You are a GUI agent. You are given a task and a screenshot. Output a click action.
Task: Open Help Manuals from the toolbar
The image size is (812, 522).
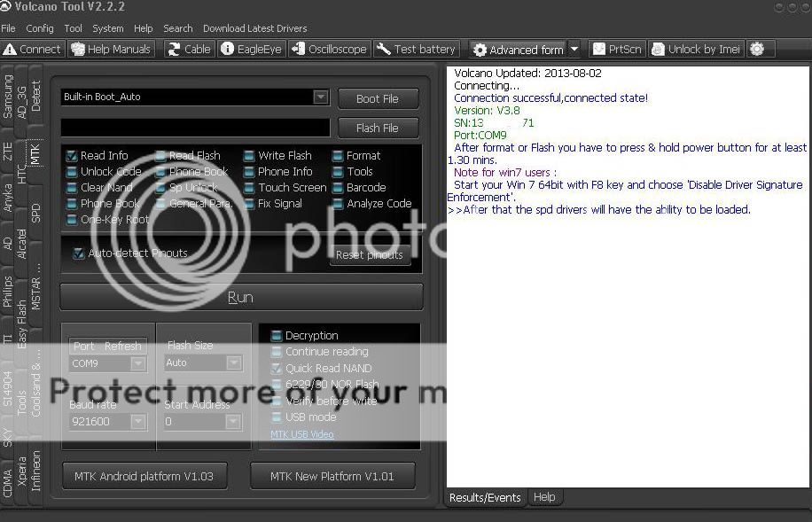point(112,50)
